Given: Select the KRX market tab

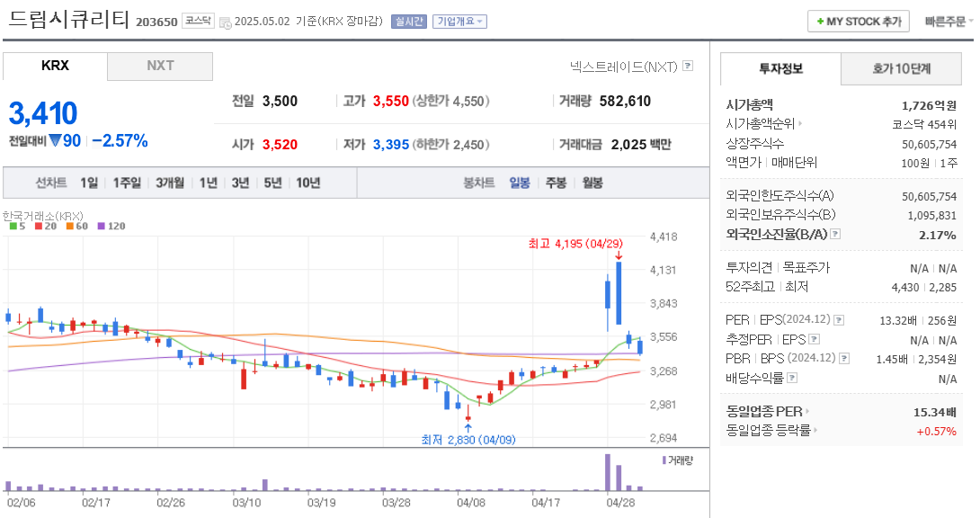Looking at the screenshot, I should click(54, 66).
